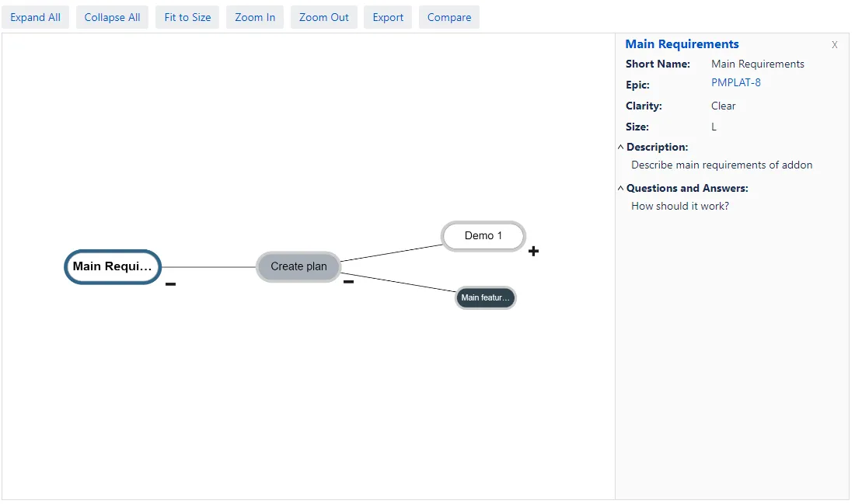Viewport: 855px width, 504px height.
Task: Click the Size value 'L'
Action: tap(714, 127)
